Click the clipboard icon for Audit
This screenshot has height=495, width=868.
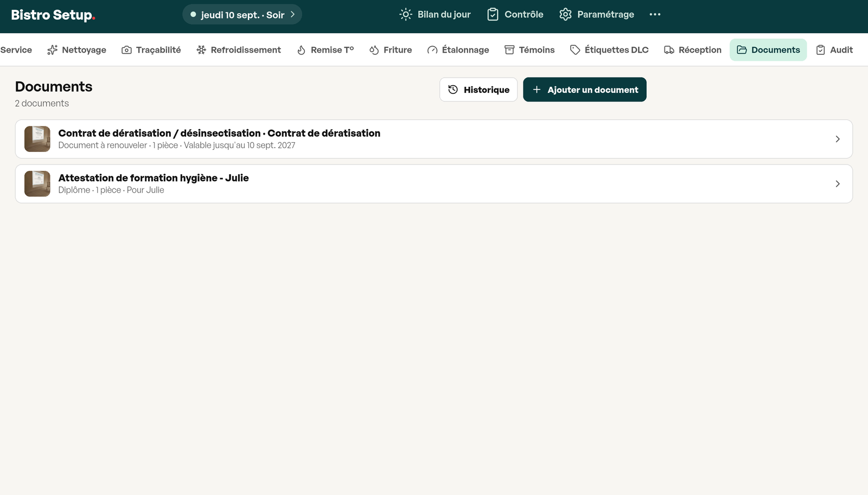(821, 50)
